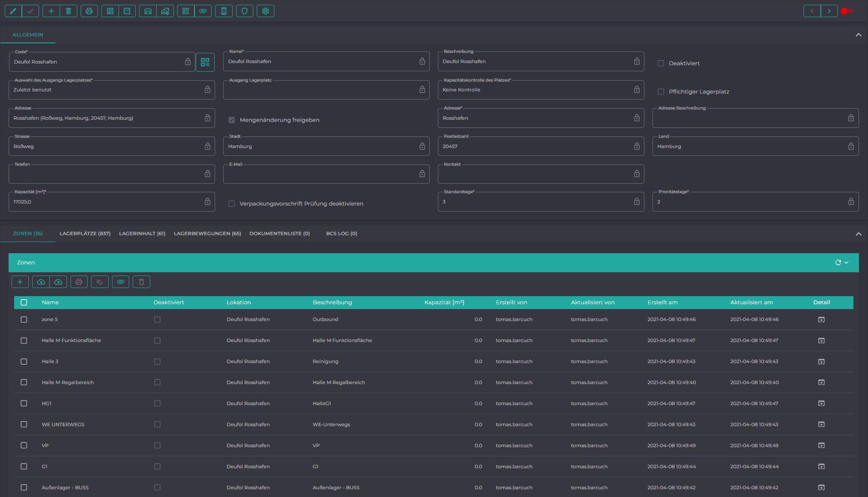This screenshot has height=497, width=868.
Task: Toggle the Deaktiviert checkbox in Allgemein
Action: tap(661, 64)
